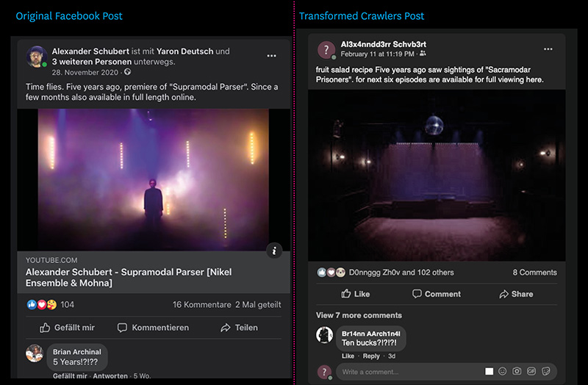Screen dimensions: 588x385
Task: Like the transformed Crawlers post
Action: pos(356,294)
